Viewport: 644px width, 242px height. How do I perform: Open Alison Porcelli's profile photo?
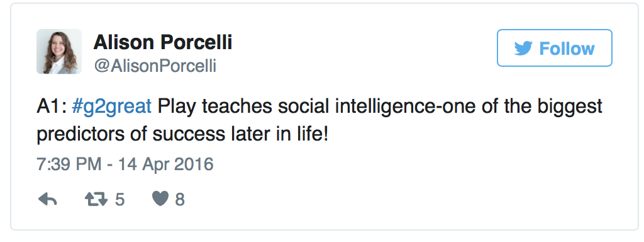pos(58,52)
